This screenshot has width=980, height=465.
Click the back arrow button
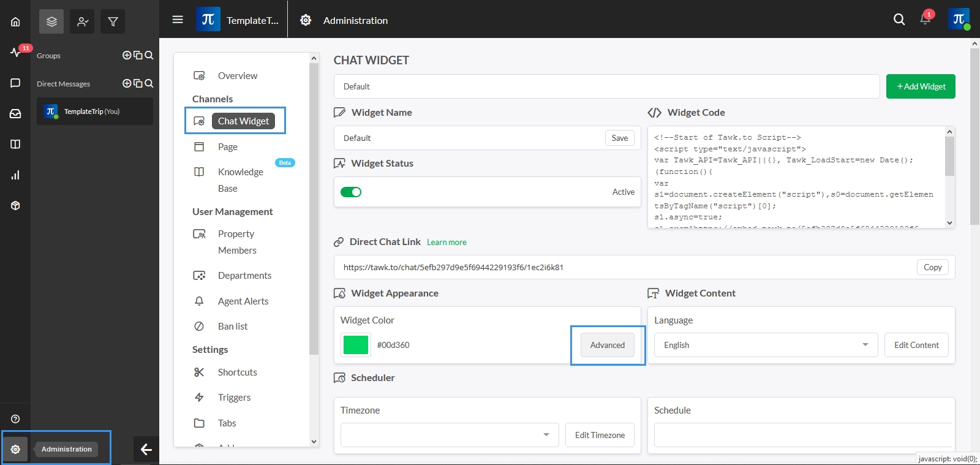(x=146, y=450)
